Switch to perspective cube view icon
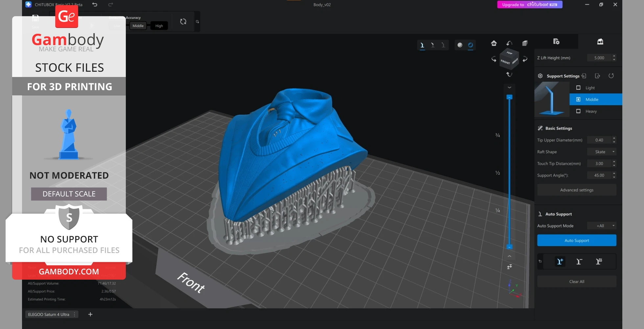 pos(525,43)
